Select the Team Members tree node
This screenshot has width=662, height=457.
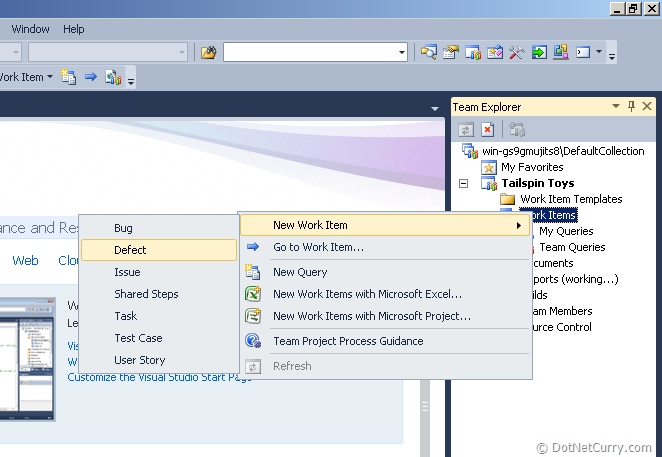(x=562, y=311)
